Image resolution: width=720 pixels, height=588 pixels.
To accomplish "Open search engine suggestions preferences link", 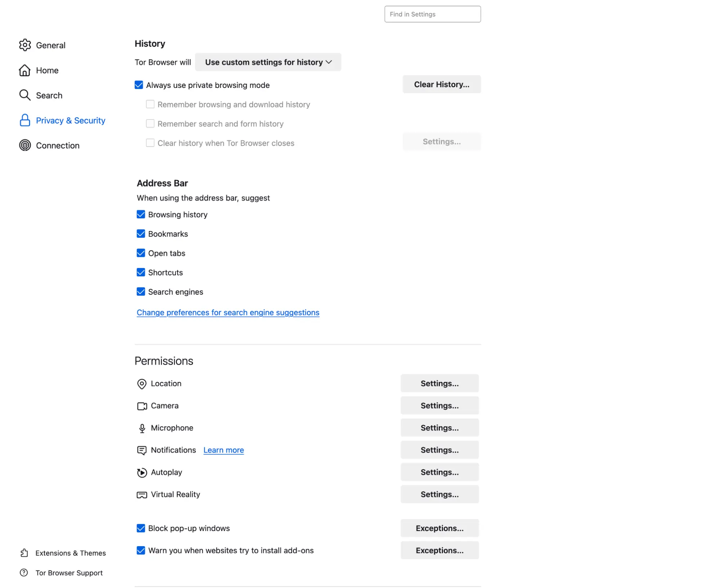I will (x=228, y=312).
